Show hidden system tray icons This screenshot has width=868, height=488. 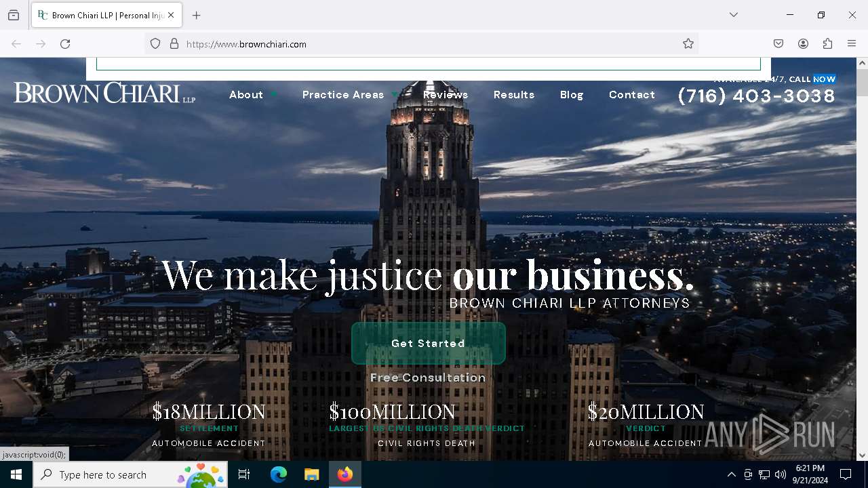pyautogui.click(x=731, y=474)
